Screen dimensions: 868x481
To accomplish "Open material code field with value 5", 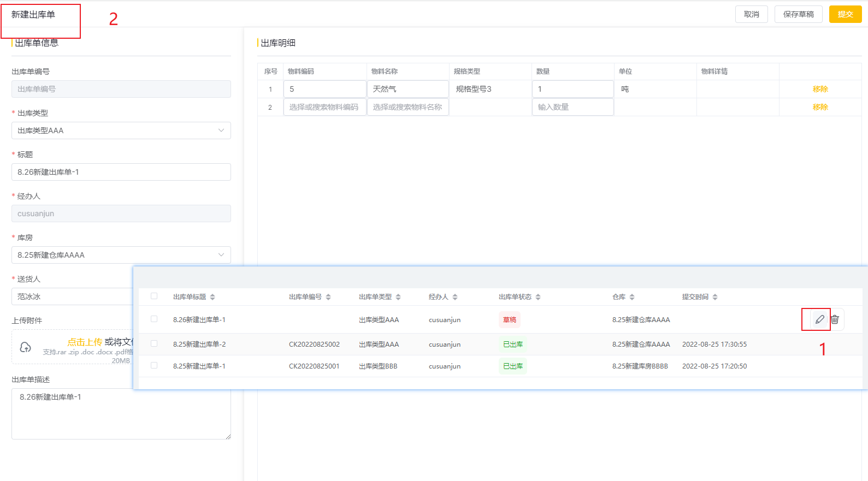I will [324, 89].
